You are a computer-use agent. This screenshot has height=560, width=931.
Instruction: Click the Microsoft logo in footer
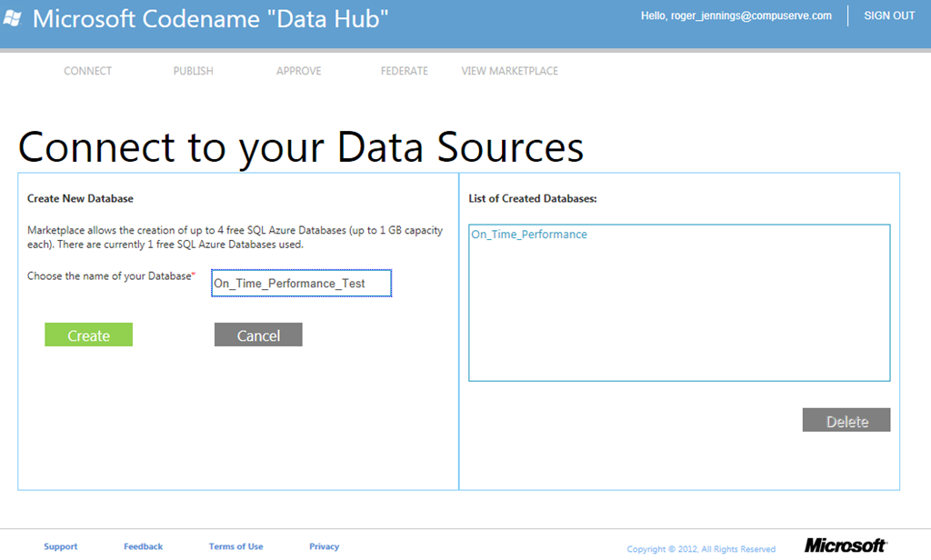[x=846, y=545]
